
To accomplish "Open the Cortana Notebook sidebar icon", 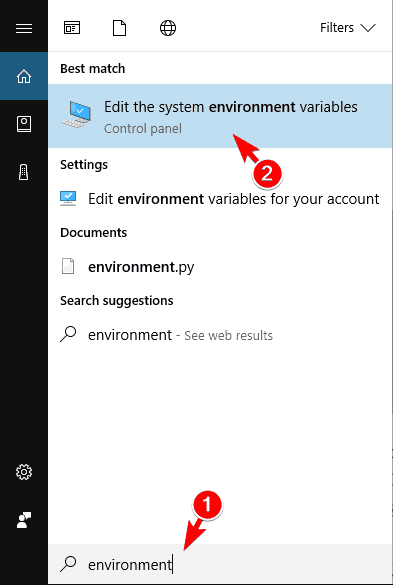I will click(x=24, y=124).
